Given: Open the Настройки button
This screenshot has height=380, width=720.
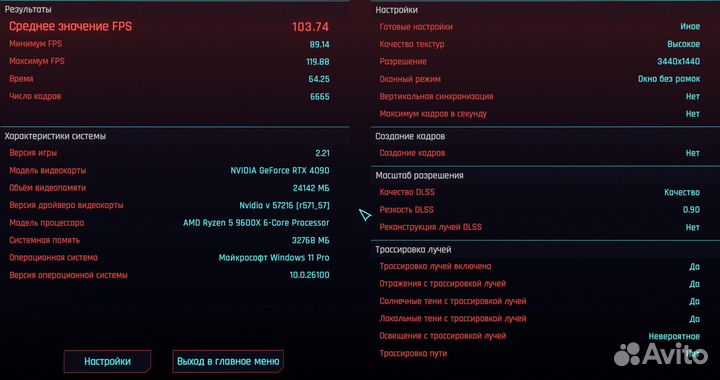Looking at the screenshot, I should pyautogui.click(x=107, y=362).
